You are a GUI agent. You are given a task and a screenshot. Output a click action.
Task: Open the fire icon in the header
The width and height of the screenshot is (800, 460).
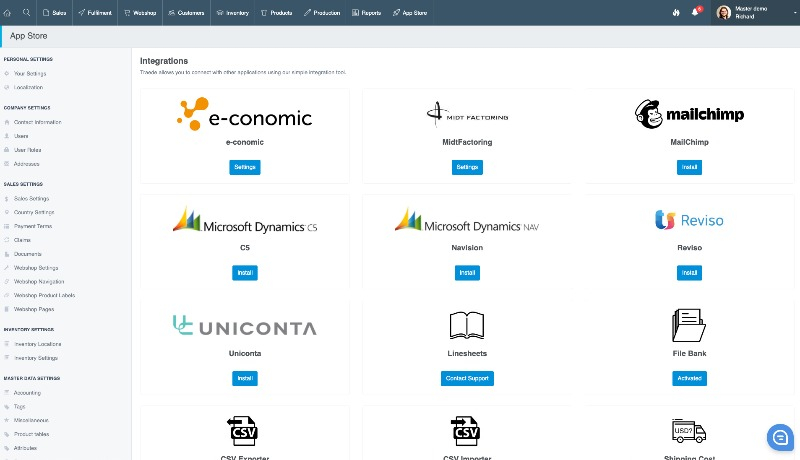coord(676,13)
